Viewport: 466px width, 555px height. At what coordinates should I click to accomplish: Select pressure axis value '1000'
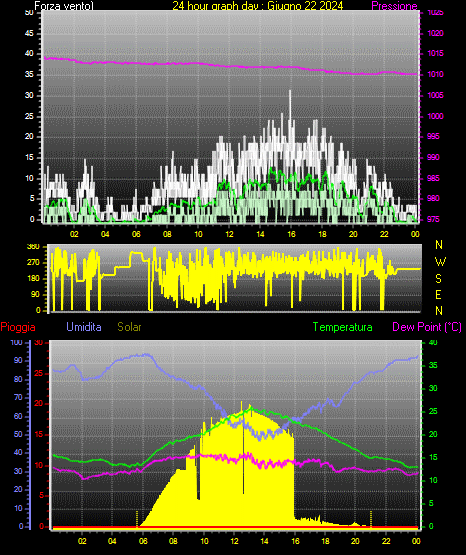pyautogui.click(x=435, y=116)
